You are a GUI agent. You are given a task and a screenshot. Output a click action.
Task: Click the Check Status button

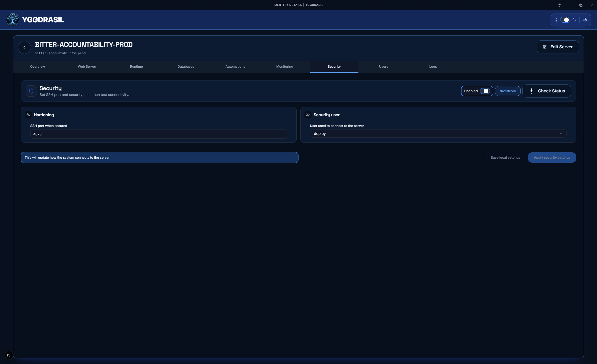click(547, 91)
